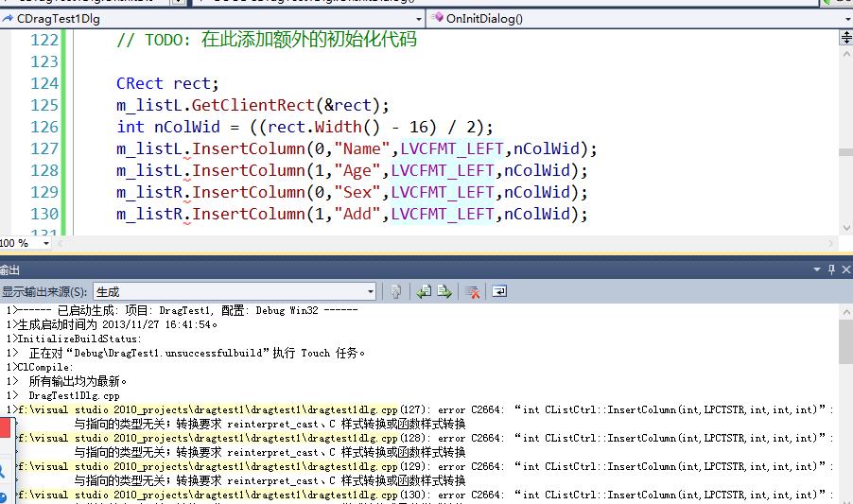This screenshot has width=853, height=504.
Task: Click the CDragTest1Dlg class icon
Action: tap(8, 19)
